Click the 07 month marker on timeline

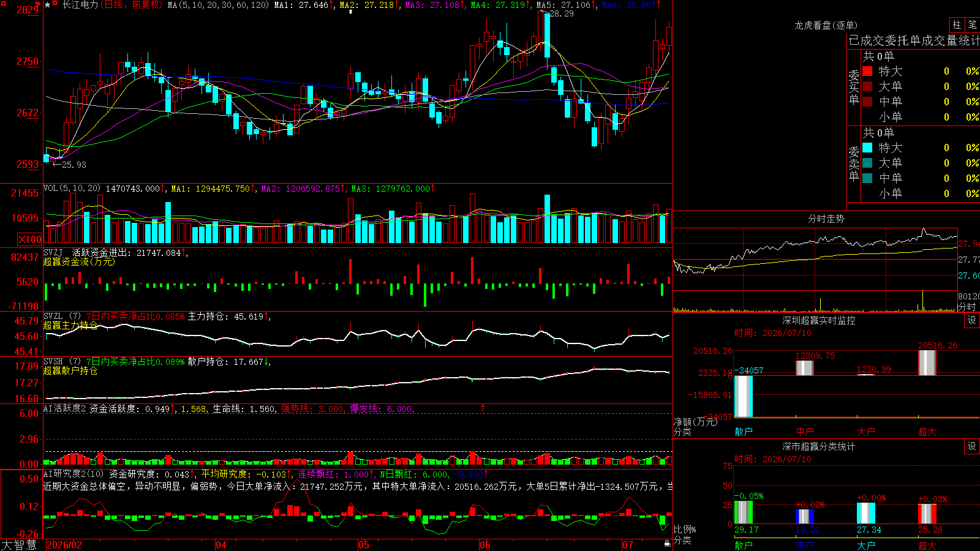(628, 544)
